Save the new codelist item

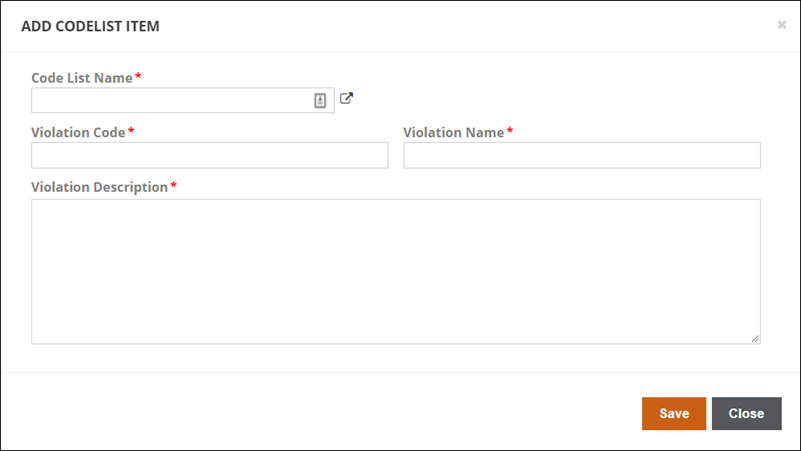point(674,413)
